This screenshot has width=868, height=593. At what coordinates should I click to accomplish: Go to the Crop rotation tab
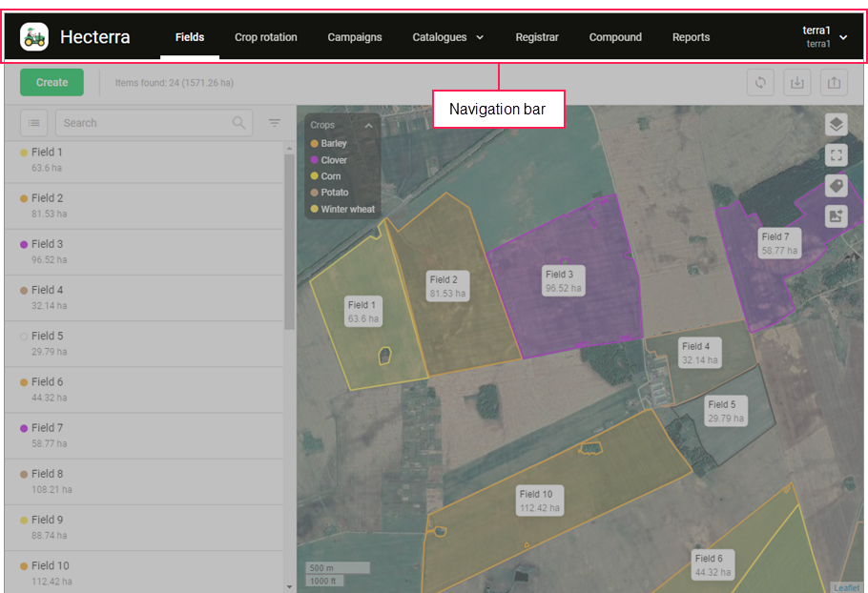(x=266, y=37)
